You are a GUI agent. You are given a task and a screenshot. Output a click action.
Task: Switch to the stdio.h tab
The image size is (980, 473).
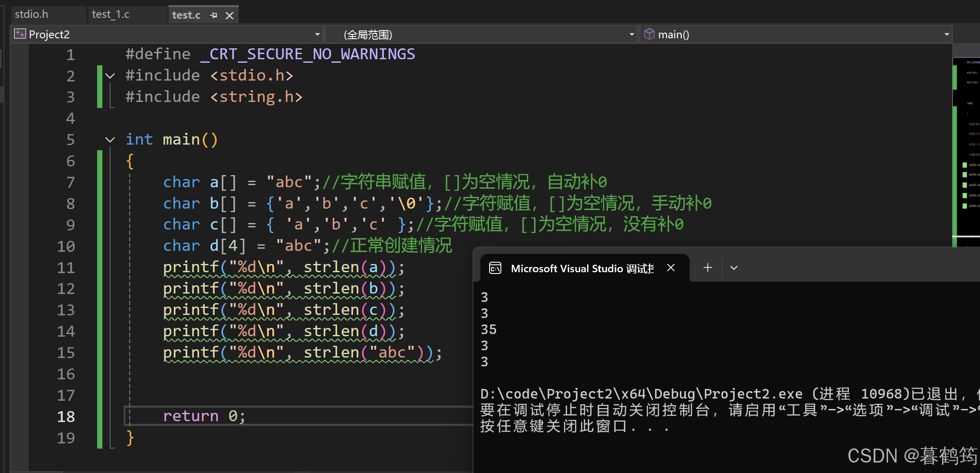coord(31,14)
